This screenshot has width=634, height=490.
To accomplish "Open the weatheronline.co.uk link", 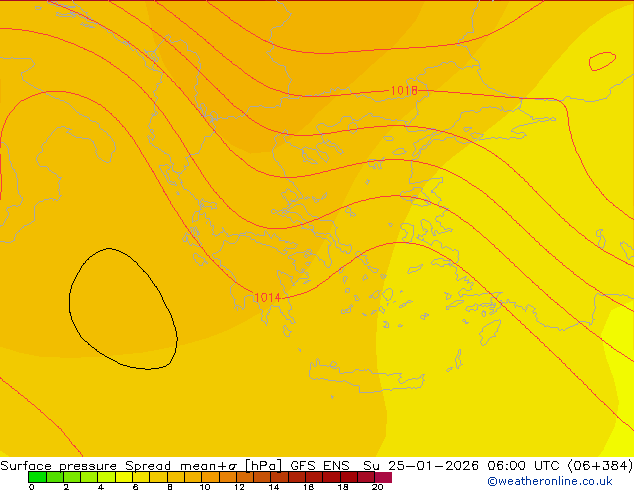I will (x=550, y=481).
